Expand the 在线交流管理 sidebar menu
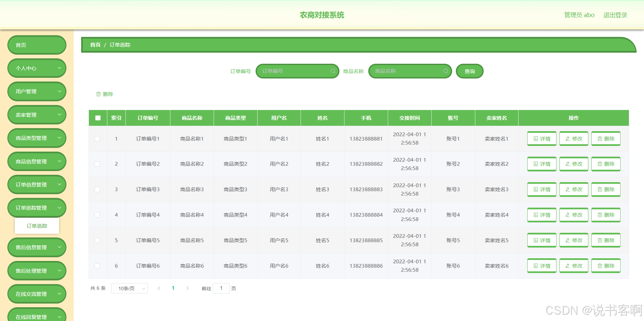Image resolution: width=644 pixels, height=321 pixels. click(37, 294)
